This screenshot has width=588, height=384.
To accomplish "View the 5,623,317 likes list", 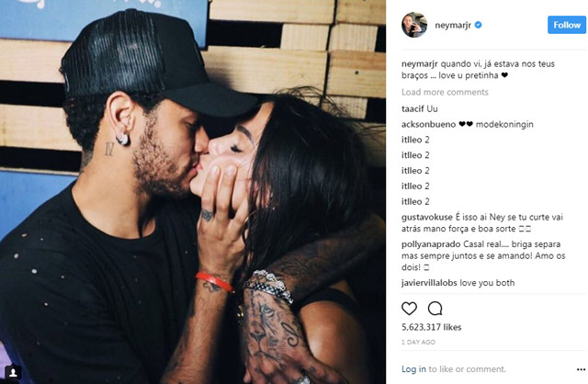I will point(431,327).
